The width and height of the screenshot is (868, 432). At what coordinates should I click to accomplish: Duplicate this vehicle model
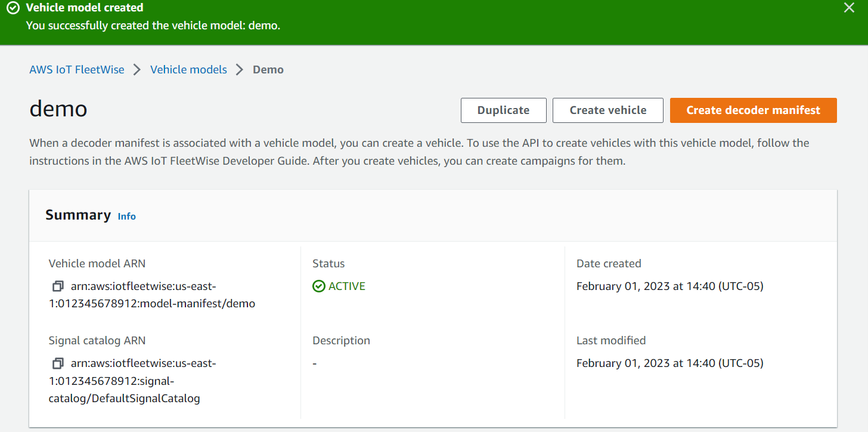[503, 110]
